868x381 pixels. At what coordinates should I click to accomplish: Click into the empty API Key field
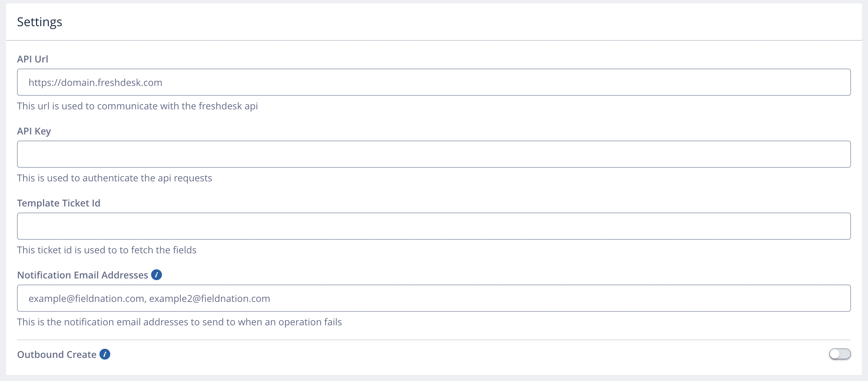coord(434,154)
